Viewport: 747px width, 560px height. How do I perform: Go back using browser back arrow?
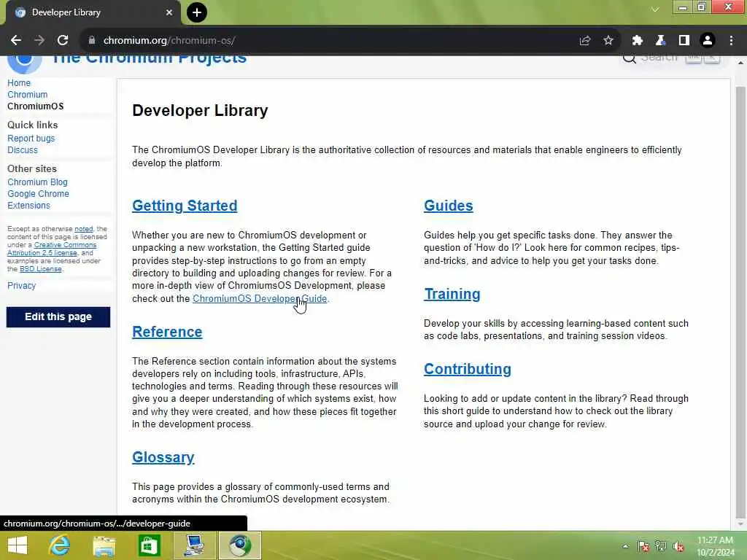[16, 41]
